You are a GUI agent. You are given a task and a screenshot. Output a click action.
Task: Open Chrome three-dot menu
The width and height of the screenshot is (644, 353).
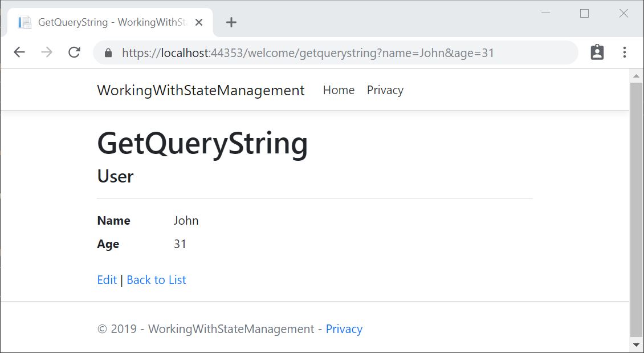pos(625,52)
